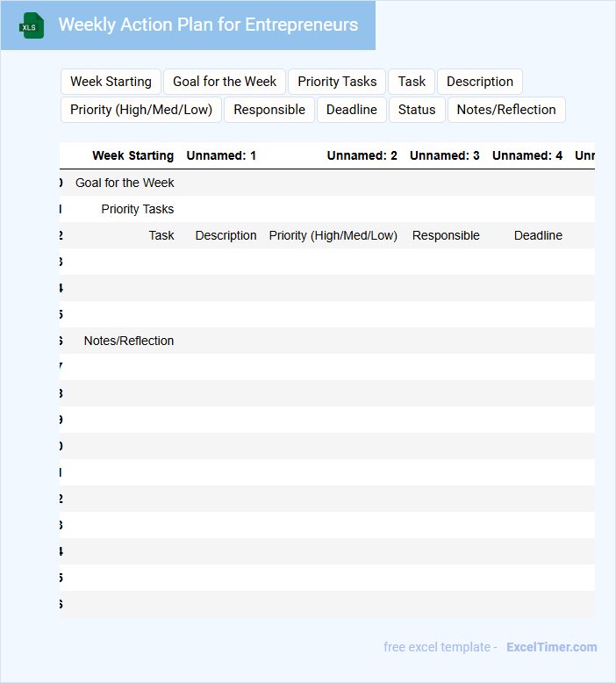Pick the Deadline tag button
Viewport: 616px width, 683px height.
[351, 110]
